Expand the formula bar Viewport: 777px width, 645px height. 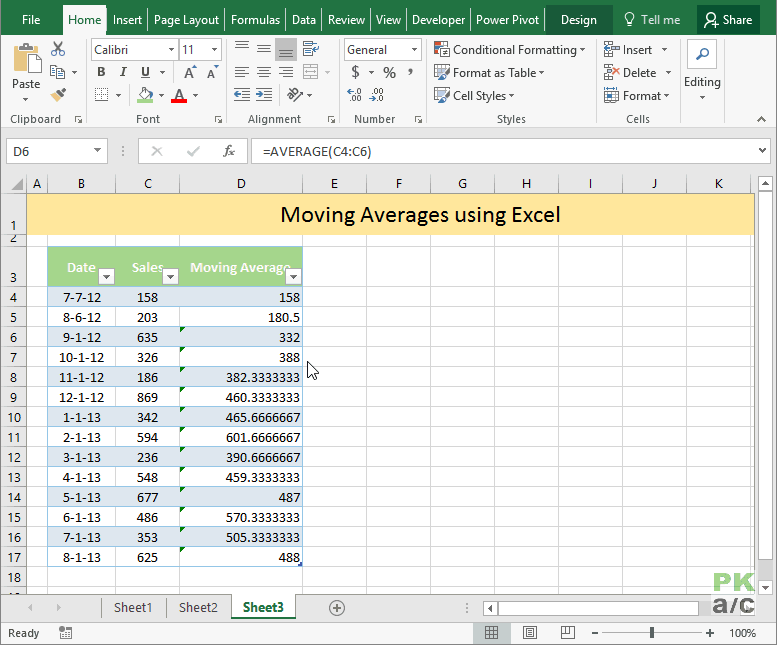point(762,150)
